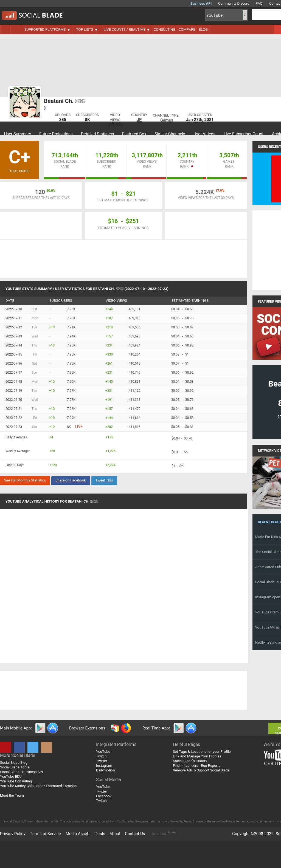281x868 pixels.
Task: Open Main Mobile App Google Play icon
Action: point(40,728)
